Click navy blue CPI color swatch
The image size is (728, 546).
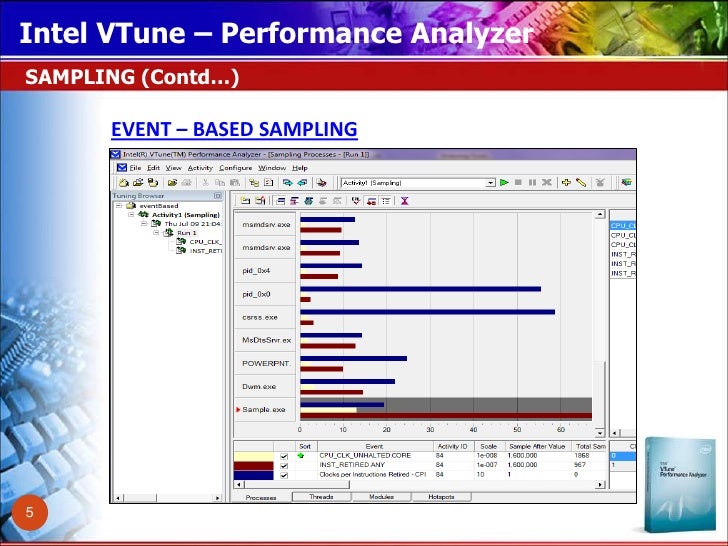(254, 475)
